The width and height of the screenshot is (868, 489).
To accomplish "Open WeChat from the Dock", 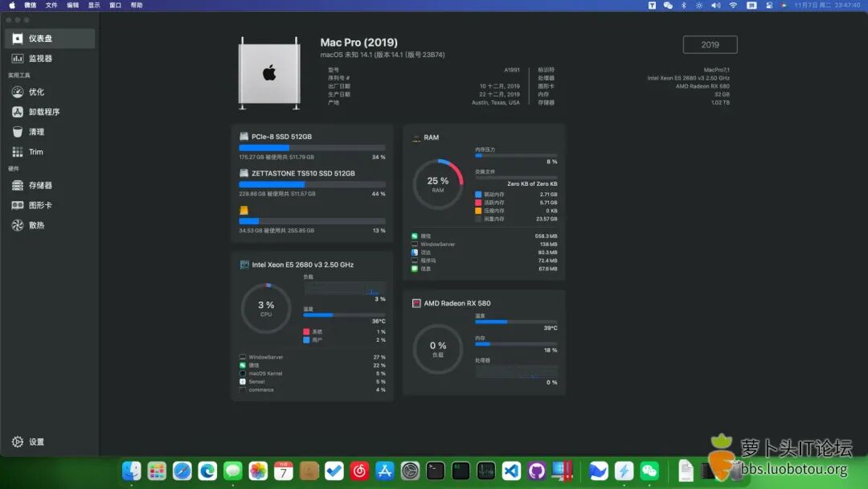I will 649,471.
